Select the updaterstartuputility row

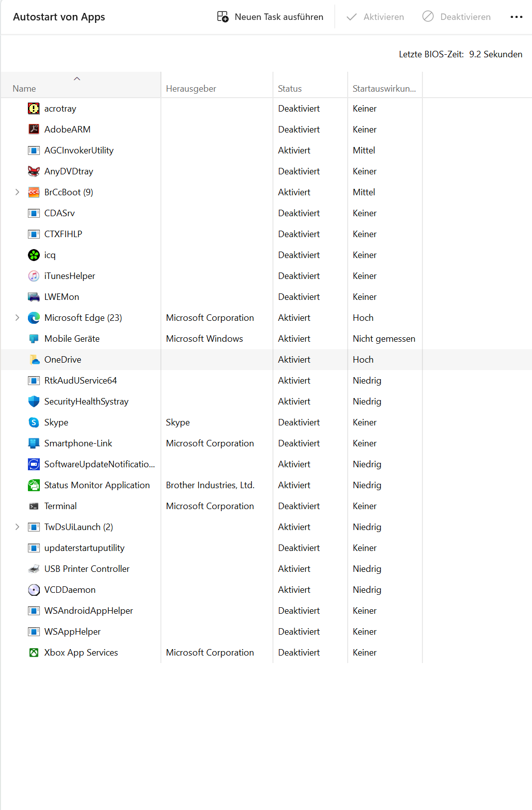click(x=266, y=548)
